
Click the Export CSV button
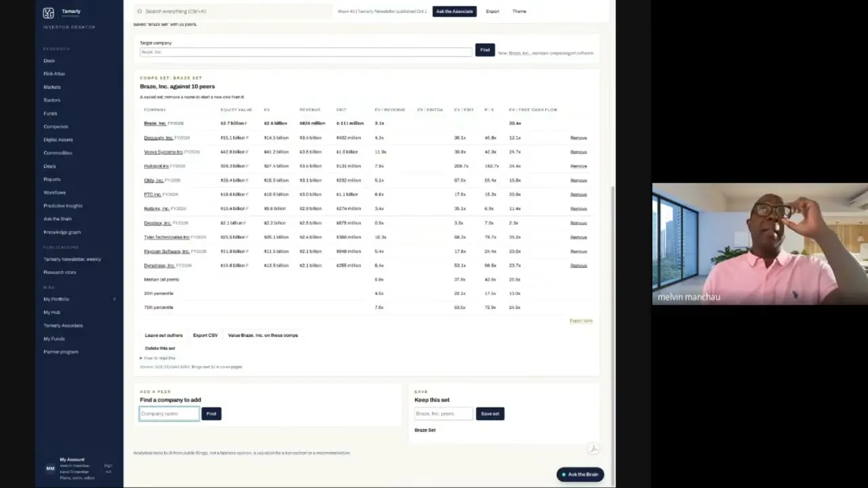(205, 335)
